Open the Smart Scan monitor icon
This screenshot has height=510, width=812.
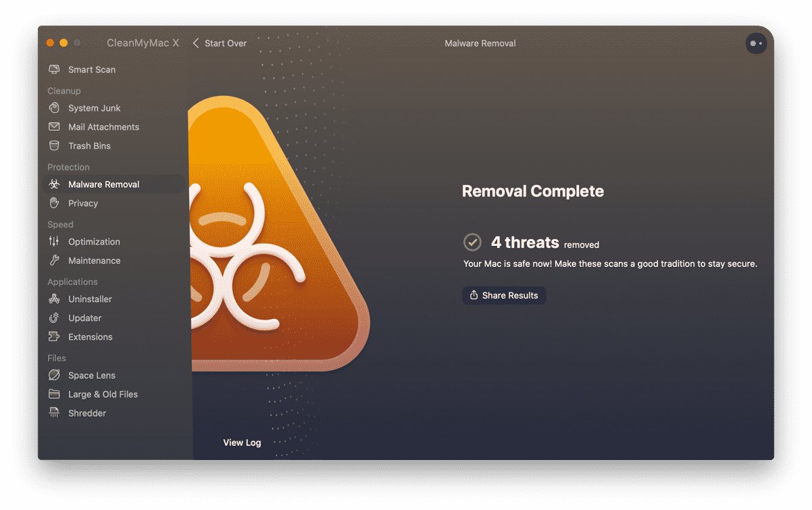pyautogui.click(x=54, y=70)
